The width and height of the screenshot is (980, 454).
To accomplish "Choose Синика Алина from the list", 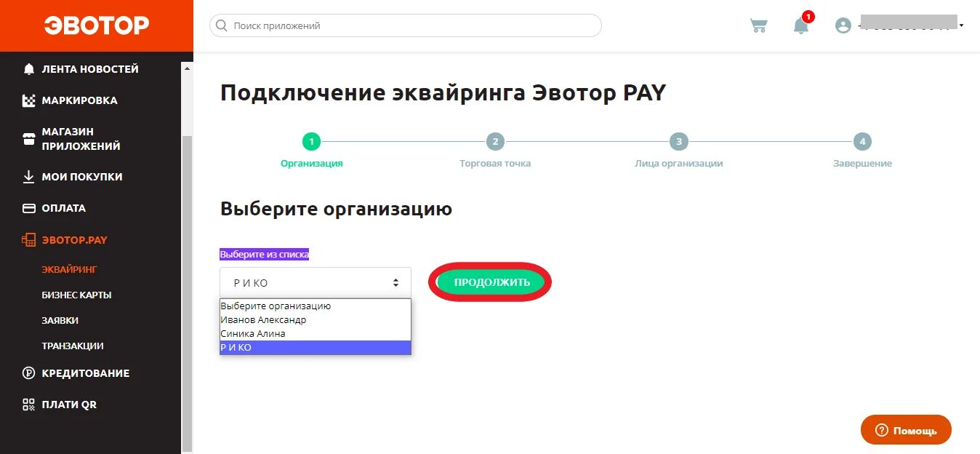I will 316,334.
